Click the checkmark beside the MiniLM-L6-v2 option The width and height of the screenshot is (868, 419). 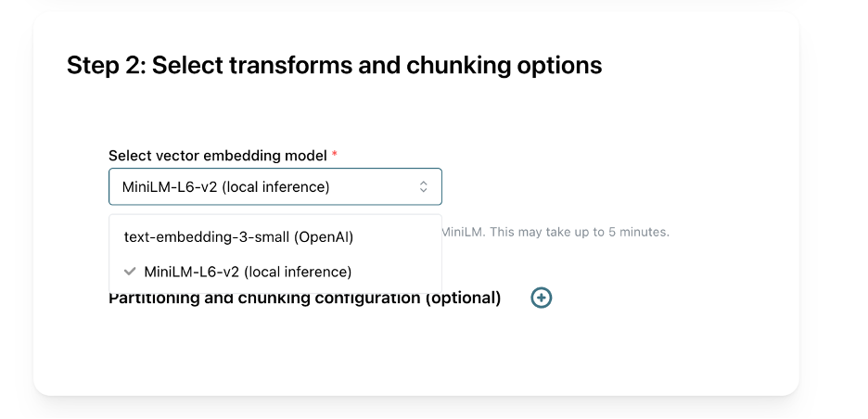coord(131,272)
